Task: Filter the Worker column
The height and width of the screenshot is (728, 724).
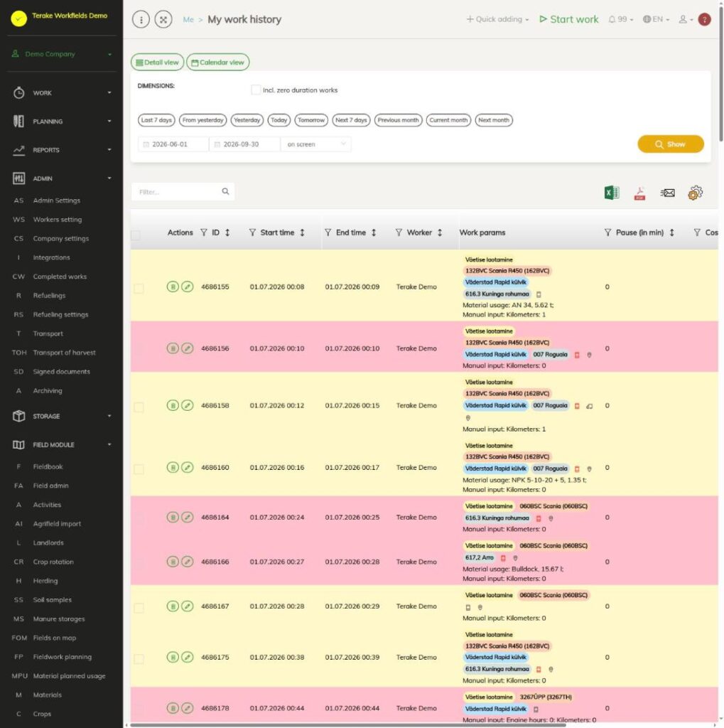Action: 399,232
